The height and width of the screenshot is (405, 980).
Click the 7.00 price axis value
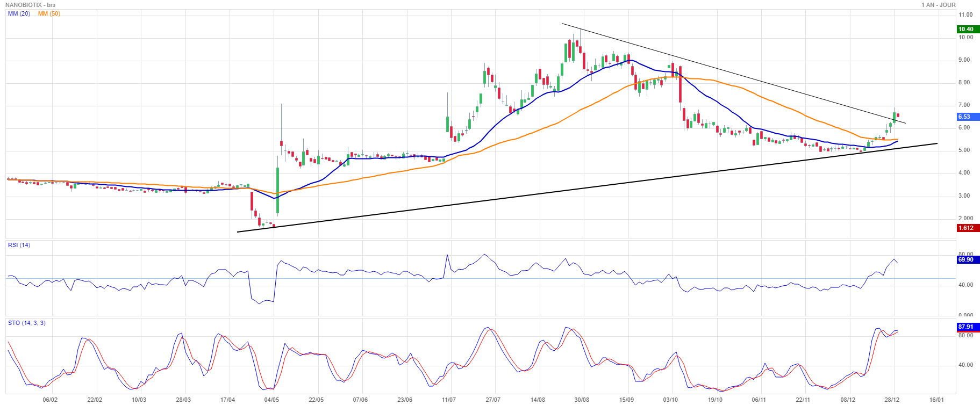(x=964, y=105)
